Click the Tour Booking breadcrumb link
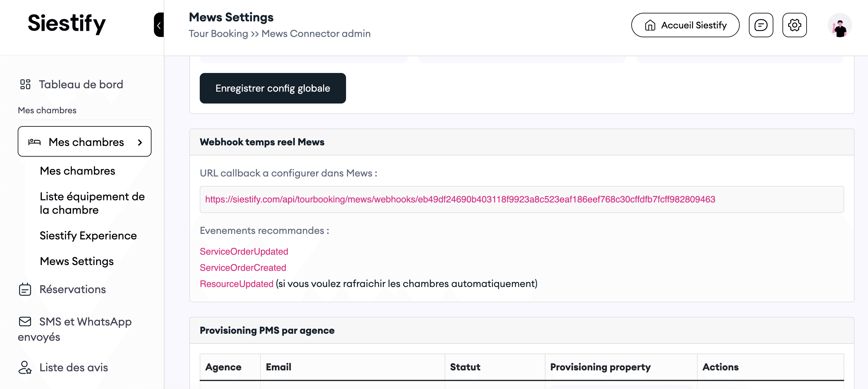 [218, 34]
